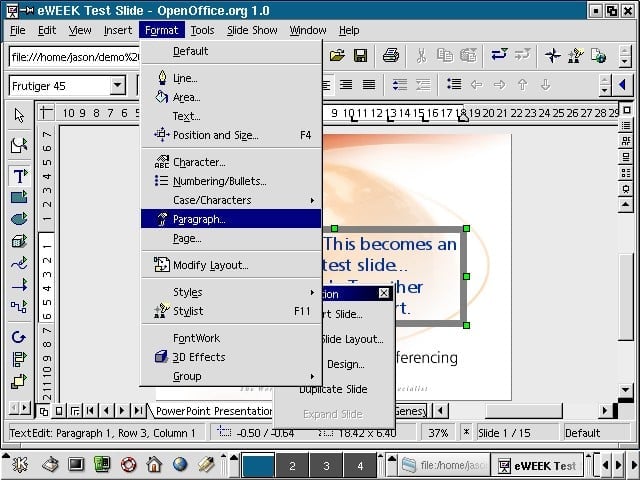Screen dimensions: 640x480
Task: Open a file with folder icon
Action: 337,55
